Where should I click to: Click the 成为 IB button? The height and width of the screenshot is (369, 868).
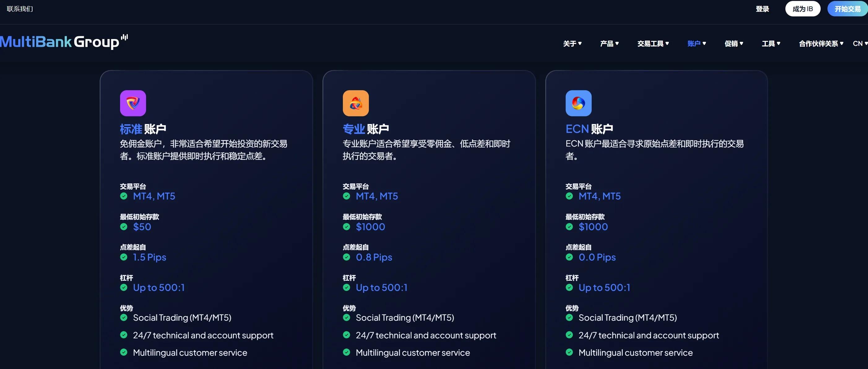803,9
